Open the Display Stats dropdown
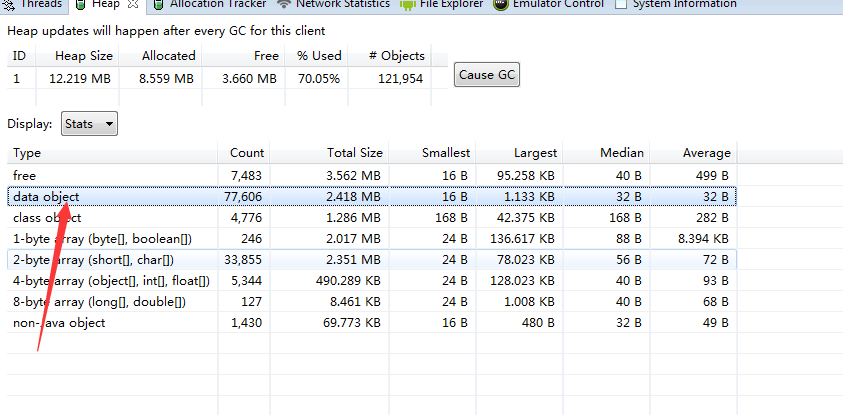Viewport: 843px width, 415px height. [x=90, y=124]
